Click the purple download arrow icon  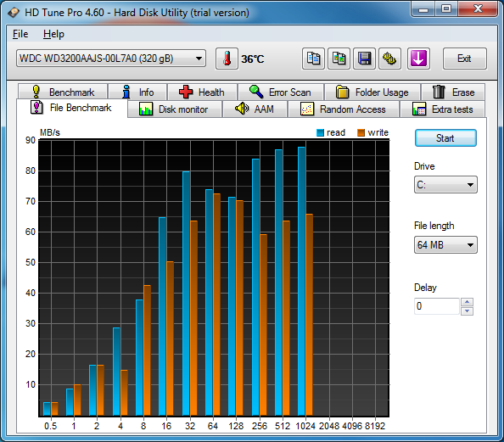tap(418, 59)
